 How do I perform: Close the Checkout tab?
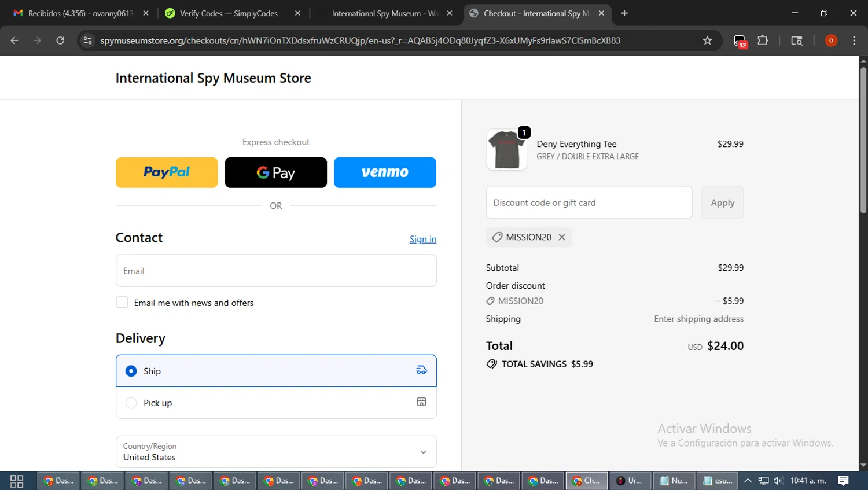point(601,13)
